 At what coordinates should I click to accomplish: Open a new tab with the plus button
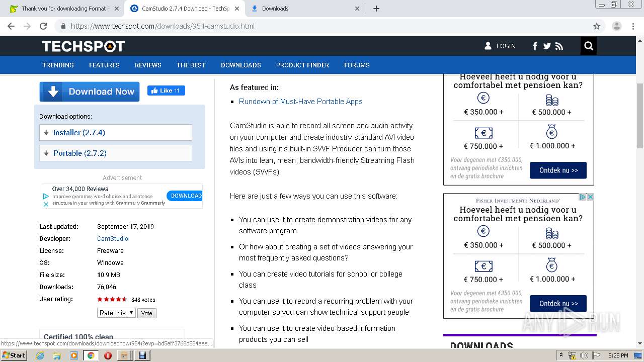point(376,9)
